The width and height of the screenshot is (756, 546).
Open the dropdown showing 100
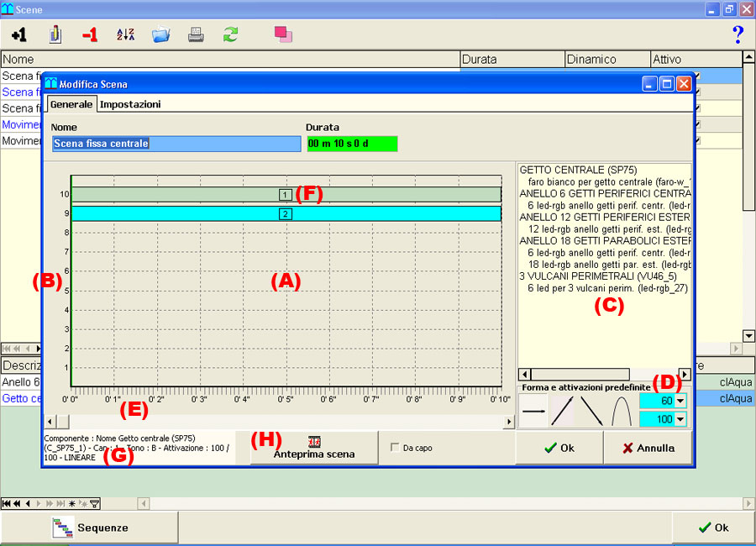tap(680, 419)
